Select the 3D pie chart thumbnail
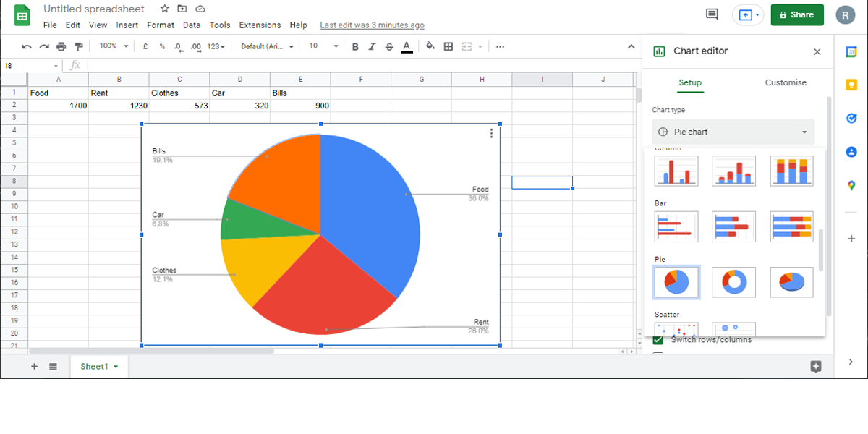This screenshot has height=434, width=868. 791,282
